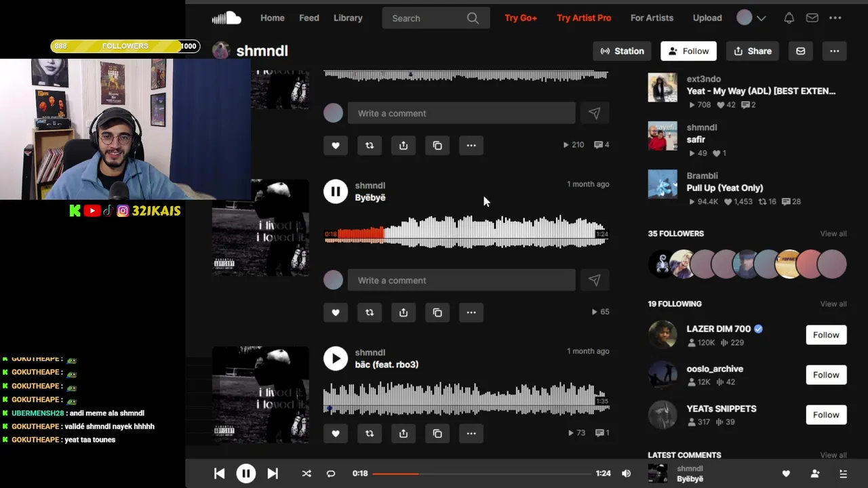This screenshot has height=488, width=868.
Task: Follow ooslo_archive
Action: (x=826, y=375)
